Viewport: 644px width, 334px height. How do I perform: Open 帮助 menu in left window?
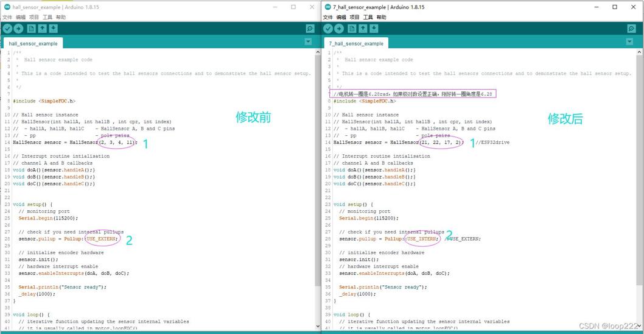point(60,17)
